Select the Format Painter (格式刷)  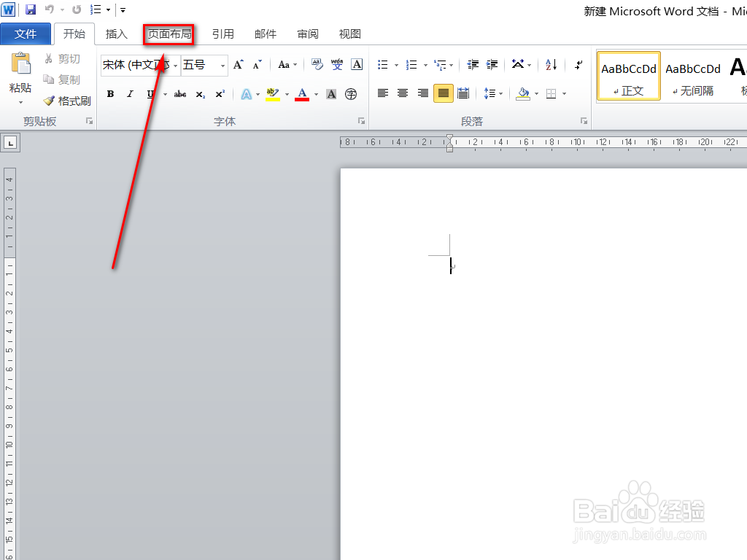click(67, 101)
